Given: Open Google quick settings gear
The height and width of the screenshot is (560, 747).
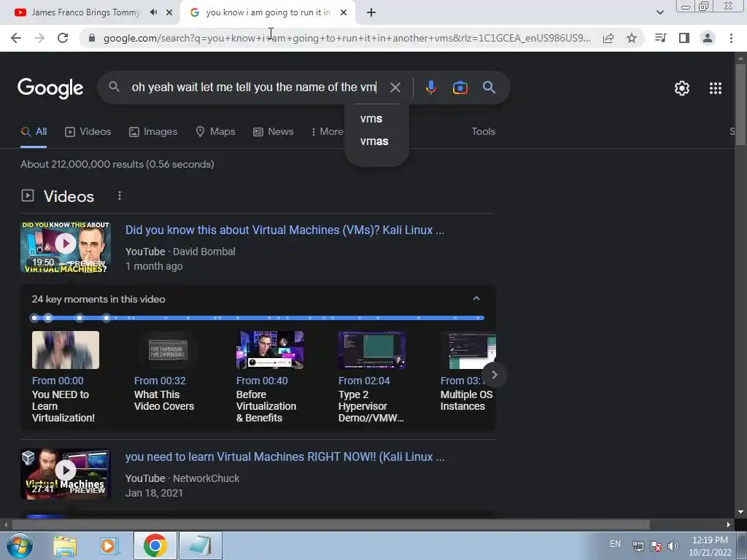Looking at the screenshot, I should (x=682, y=88).
